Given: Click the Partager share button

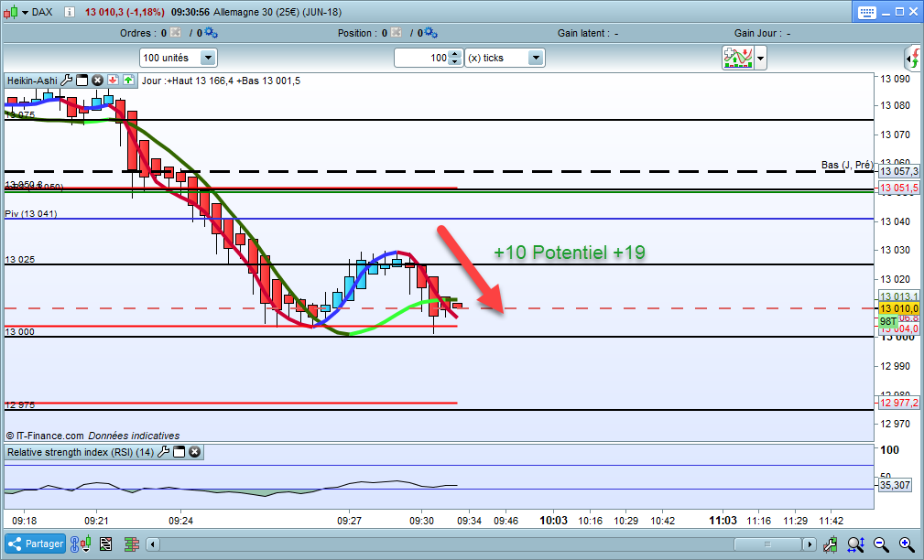Looking at the screenshot, I should pyautogui.click(x=36, y=544).
